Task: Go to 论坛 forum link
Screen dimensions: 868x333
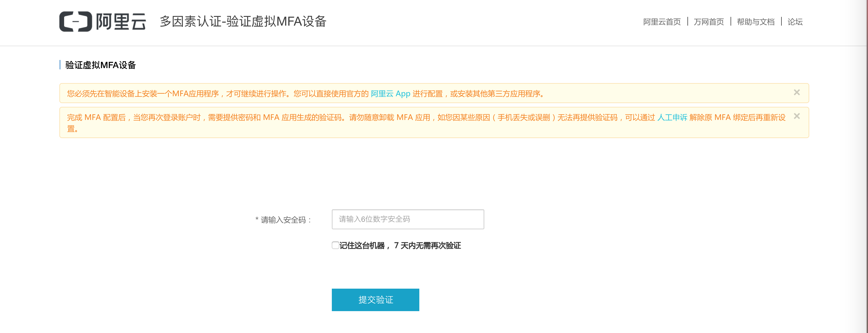Action: [x=795, y=22]
